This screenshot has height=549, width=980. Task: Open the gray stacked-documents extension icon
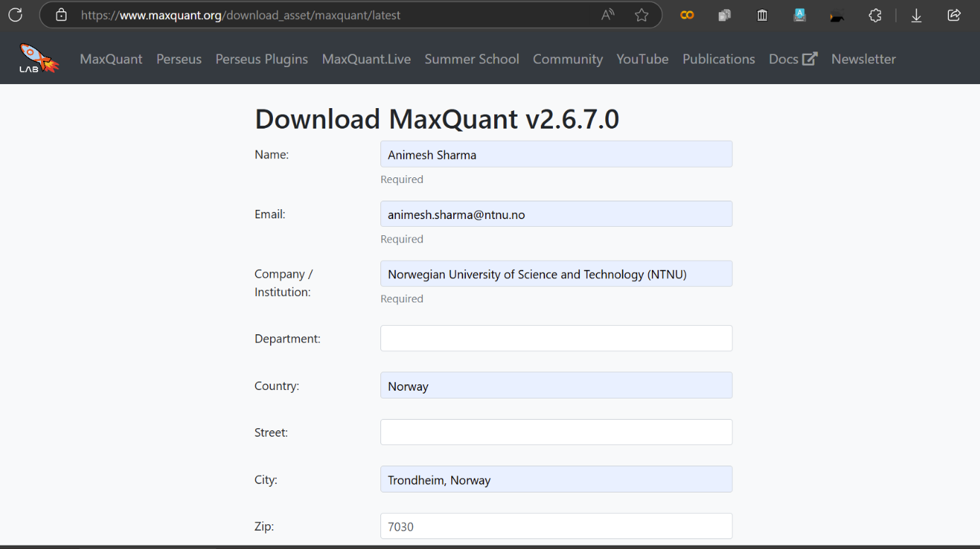tap(724, 15)
